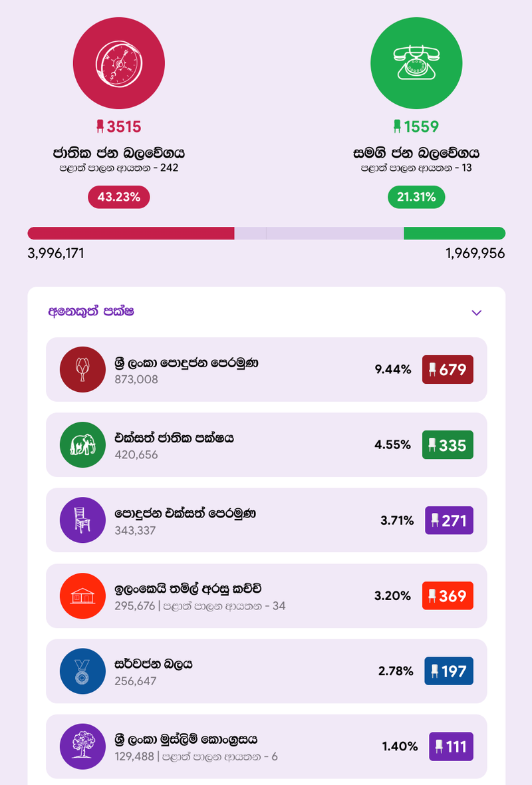This screenshot has width=532, height=785.
Task: Click the 43.23% red percentage badge
Action: tap(118, 198)
